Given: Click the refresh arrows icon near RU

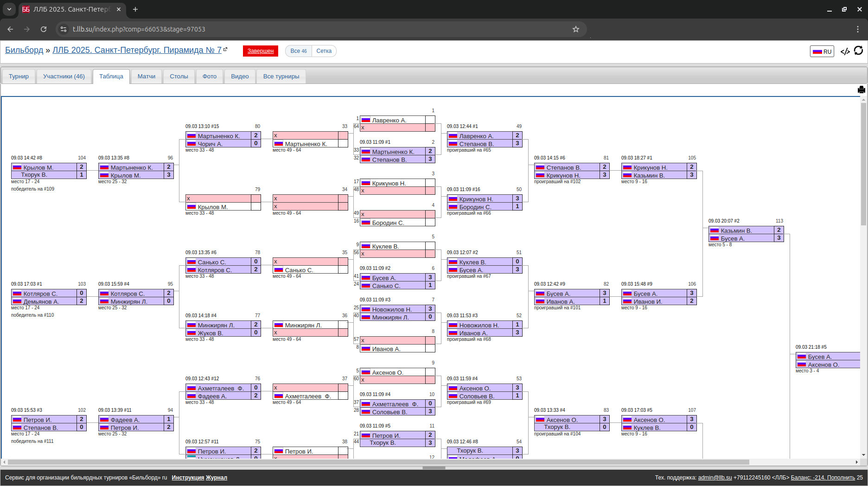Looking at the screenshot, I should [858, 51].
